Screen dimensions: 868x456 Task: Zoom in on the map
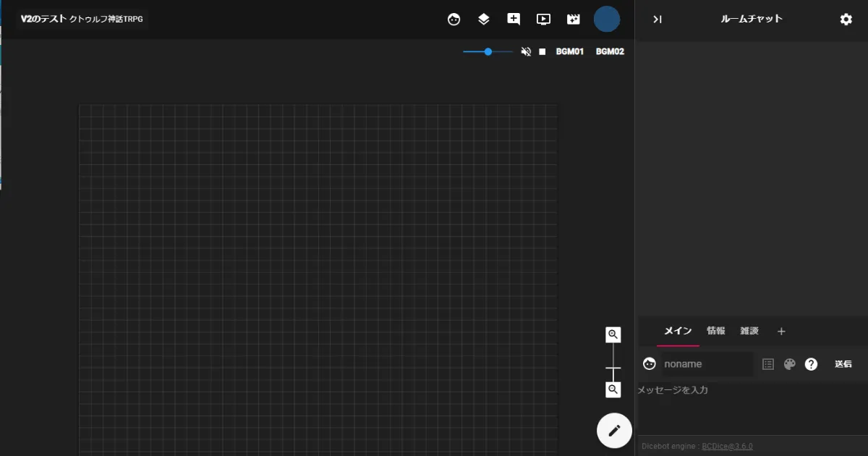click(x=613, y=334)
